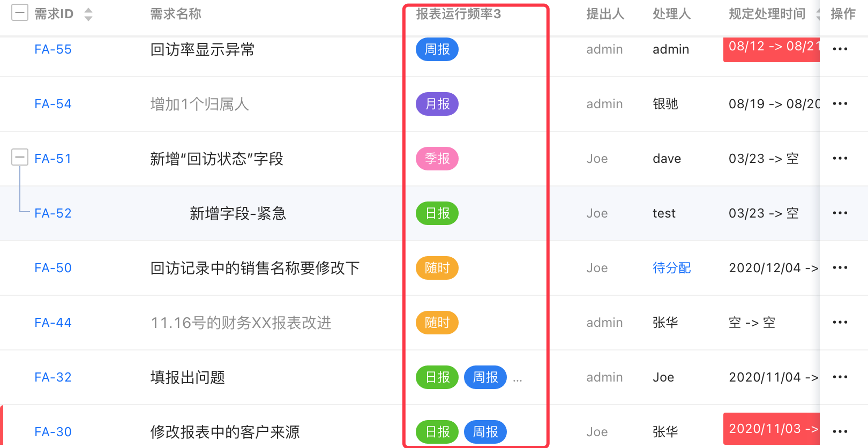Screen dimensions: 868x448
Task: Sort the table by 需求ID
Action: (88, 14)
